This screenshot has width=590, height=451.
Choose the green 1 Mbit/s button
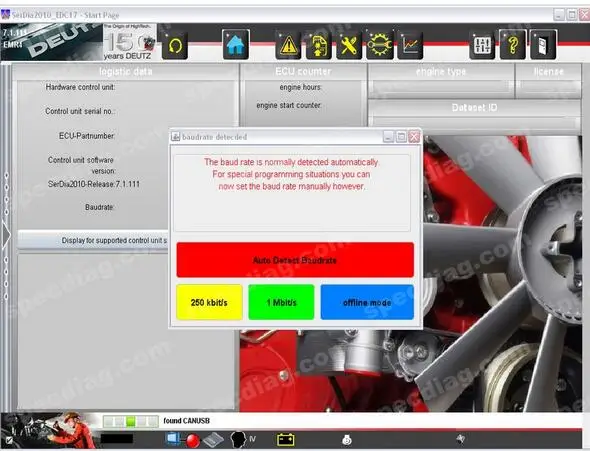(281, 302)
